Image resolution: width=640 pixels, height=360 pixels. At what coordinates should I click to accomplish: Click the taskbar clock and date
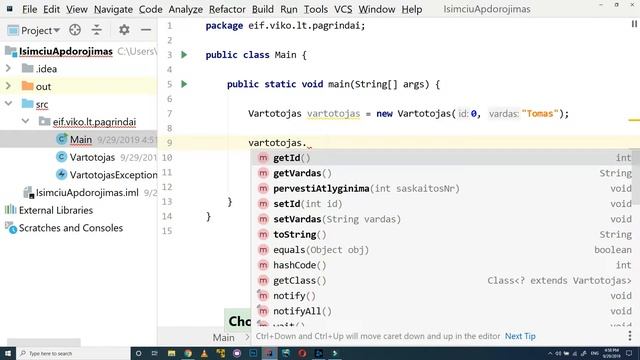click(611, 353)
